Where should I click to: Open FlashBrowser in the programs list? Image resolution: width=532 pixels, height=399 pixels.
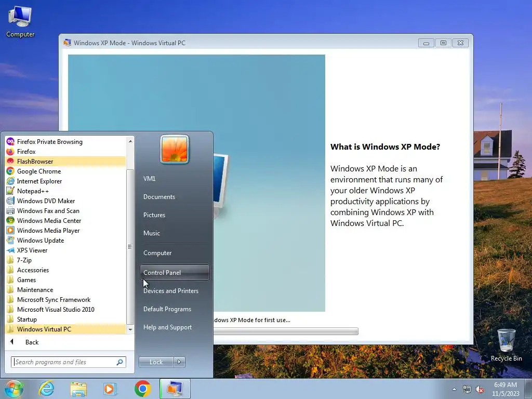coord(65,162)
